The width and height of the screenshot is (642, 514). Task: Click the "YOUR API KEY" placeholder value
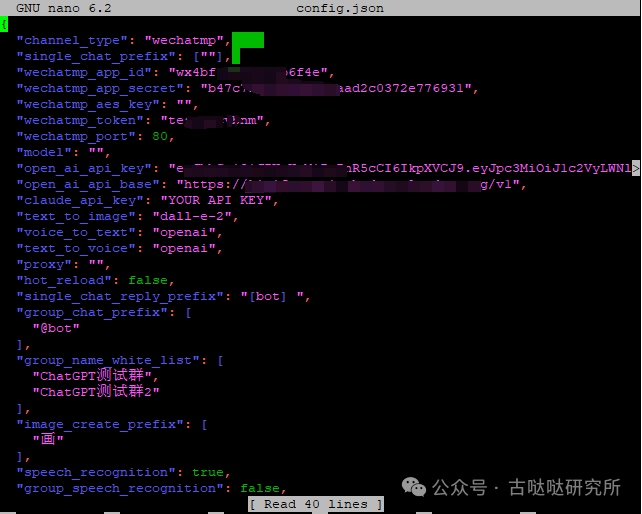(x=216, y=200)
